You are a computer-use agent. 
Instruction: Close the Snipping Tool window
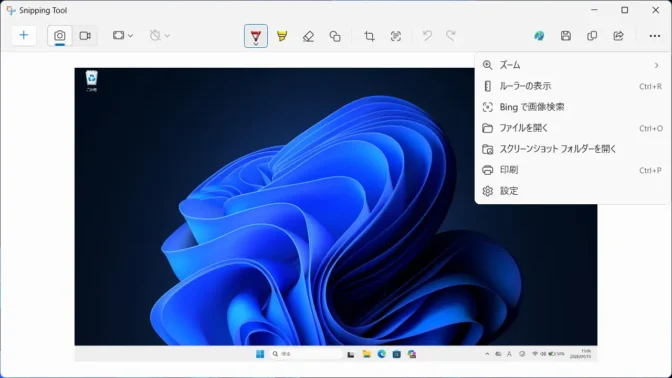[656, 10]
